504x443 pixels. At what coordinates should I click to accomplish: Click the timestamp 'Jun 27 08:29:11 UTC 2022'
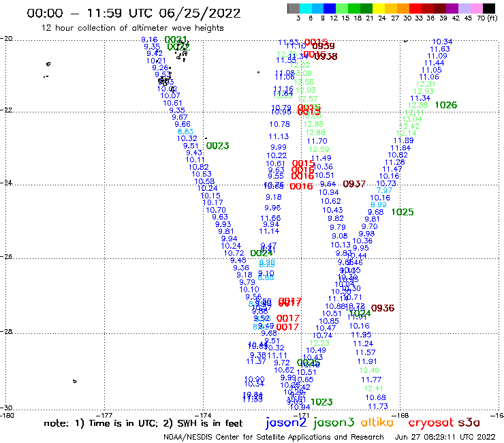pyautogui.click(x=445, y=438)
